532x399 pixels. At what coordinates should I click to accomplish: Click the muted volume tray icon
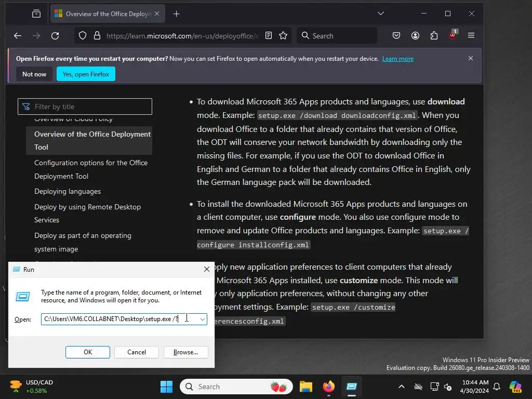(x=448, y=387)
